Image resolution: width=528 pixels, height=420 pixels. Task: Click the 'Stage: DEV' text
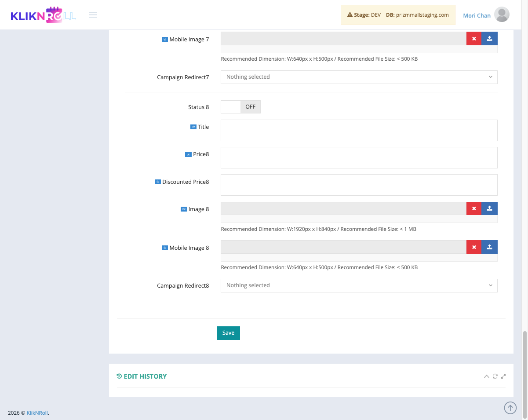(367, 15)
